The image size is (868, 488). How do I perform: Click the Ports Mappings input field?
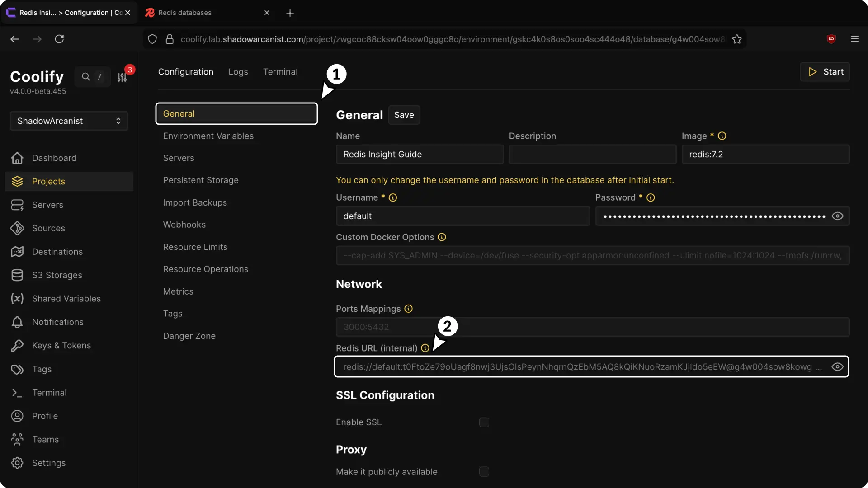coord(592,327)
